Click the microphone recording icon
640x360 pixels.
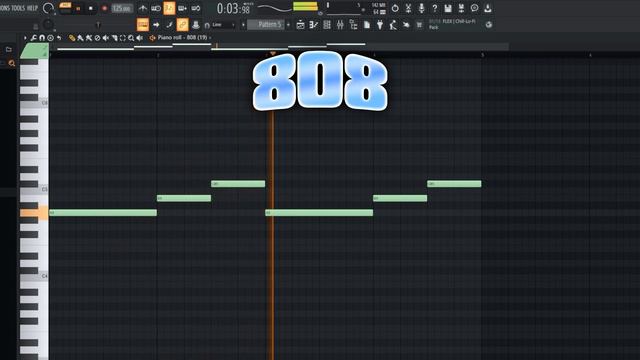coord(421,8)
